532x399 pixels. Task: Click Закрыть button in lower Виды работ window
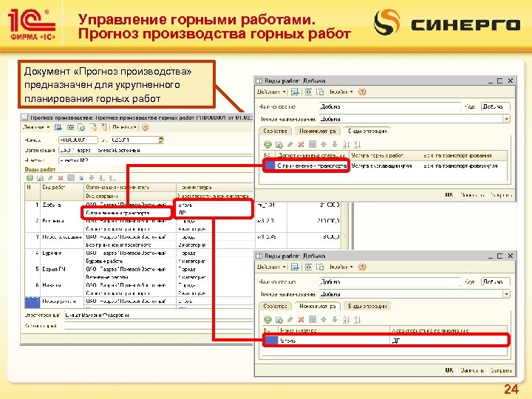point(501,370)
